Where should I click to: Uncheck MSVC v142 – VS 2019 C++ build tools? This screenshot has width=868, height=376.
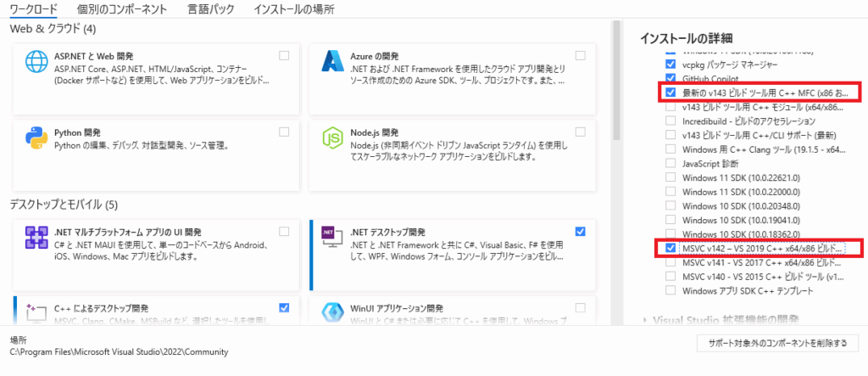coord(671,248)
